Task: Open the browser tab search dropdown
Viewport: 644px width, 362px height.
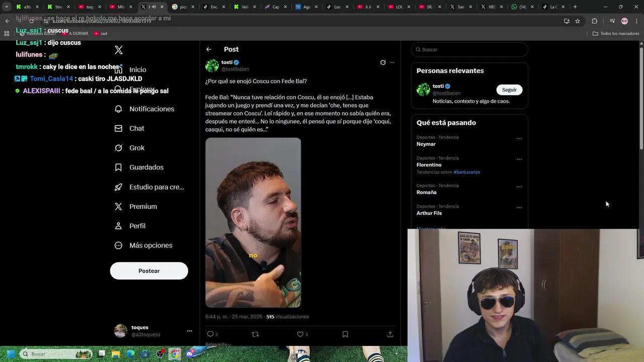Action: click(7, 7)
